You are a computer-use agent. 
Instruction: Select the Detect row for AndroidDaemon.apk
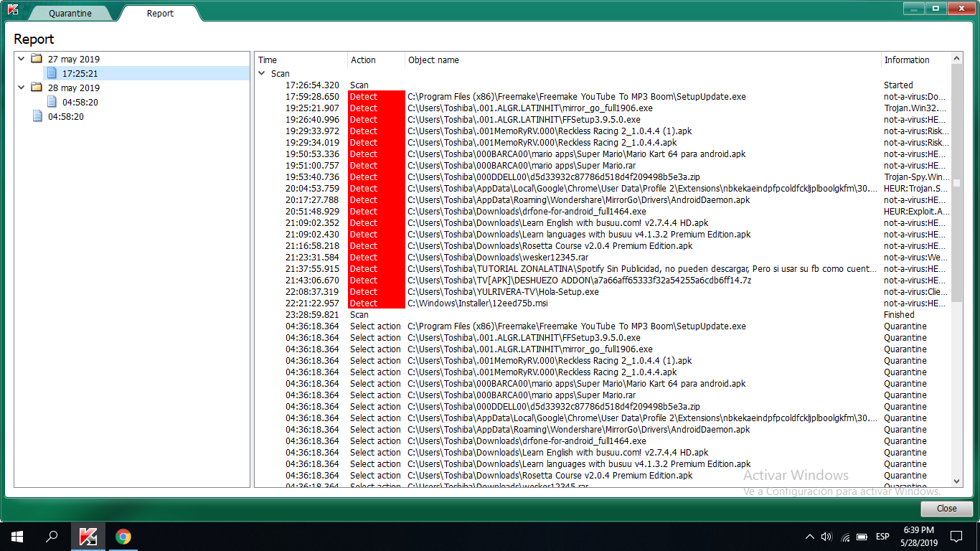(x=604, y=199)
